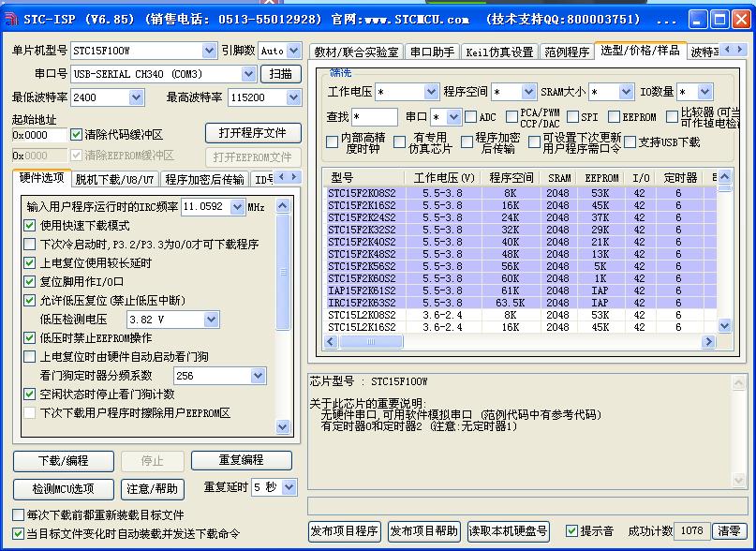Switch to Keil仿真设置 tab

click(499, 52)
